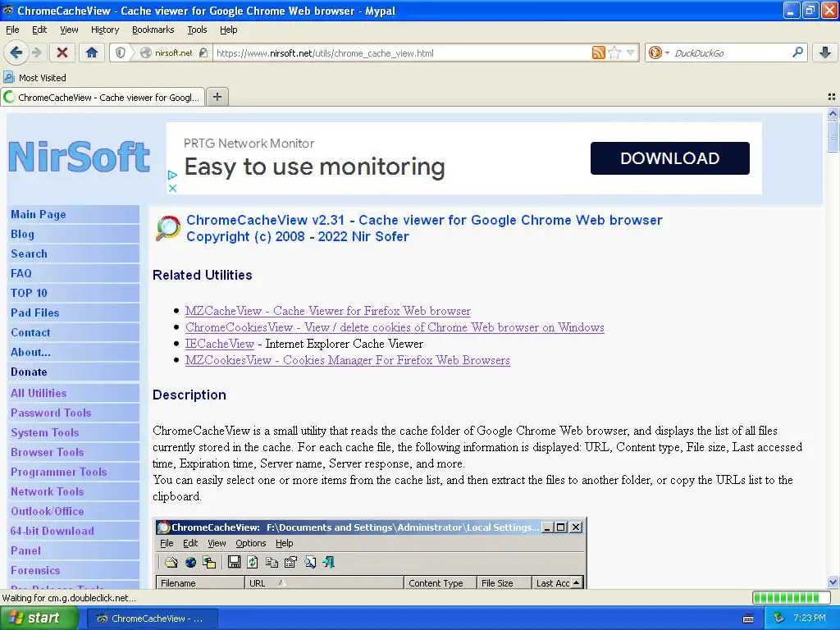Open the IECacheView link

[x=219, y=344]
